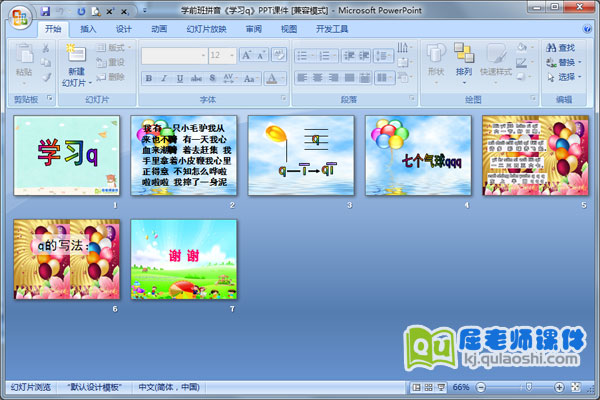Toggle underline formatting
Viewport: 600px width, 400px height.
(179, 78)
